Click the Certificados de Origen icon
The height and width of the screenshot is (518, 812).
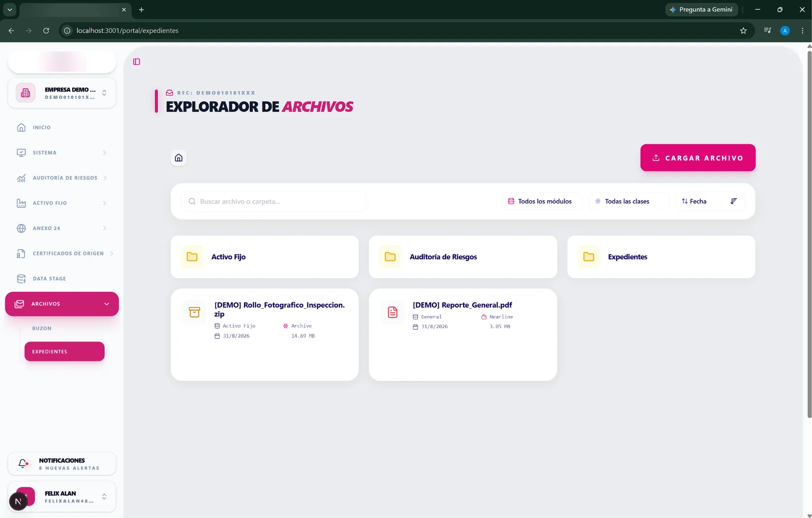21,253
